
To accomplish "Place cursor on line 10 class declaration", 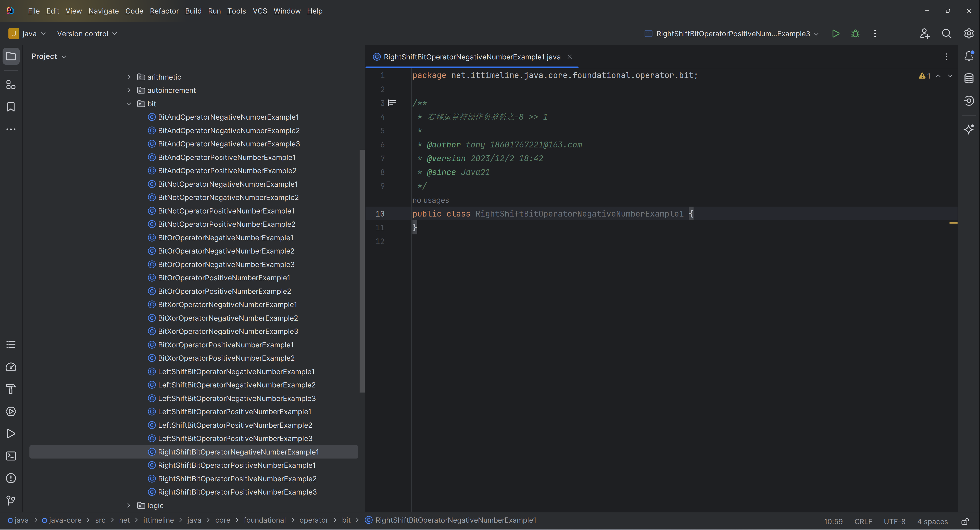I will [x=553, y=214].
